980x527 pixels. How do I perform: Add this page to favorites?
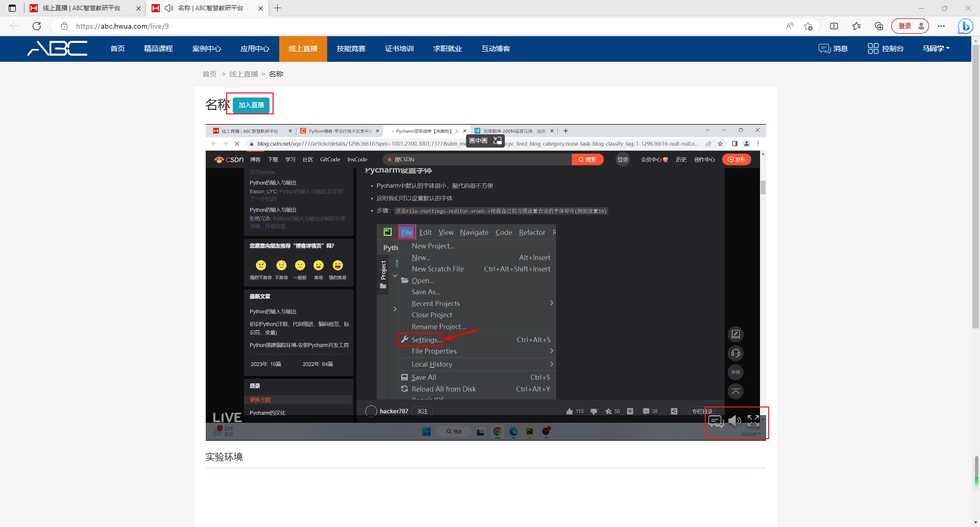(x=808, y=26)
